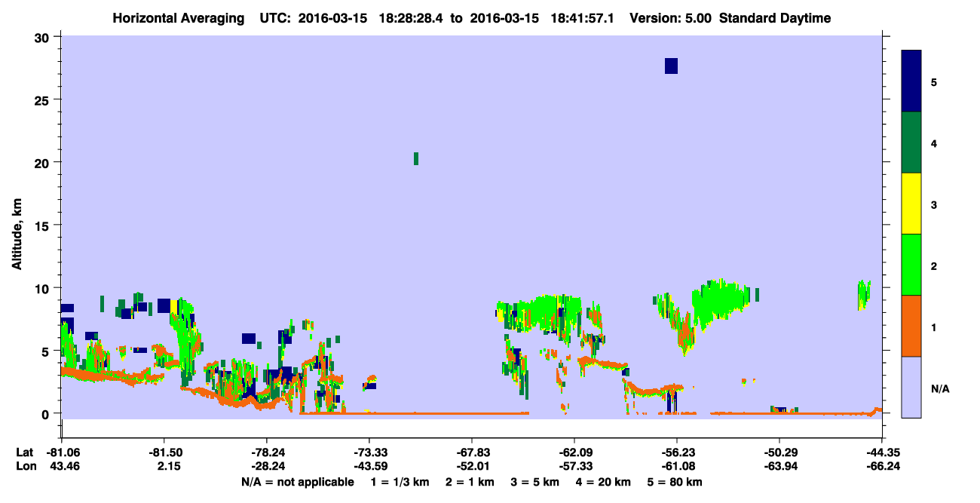
Task: Click latitude value -62.09
Action: [574, 452]
